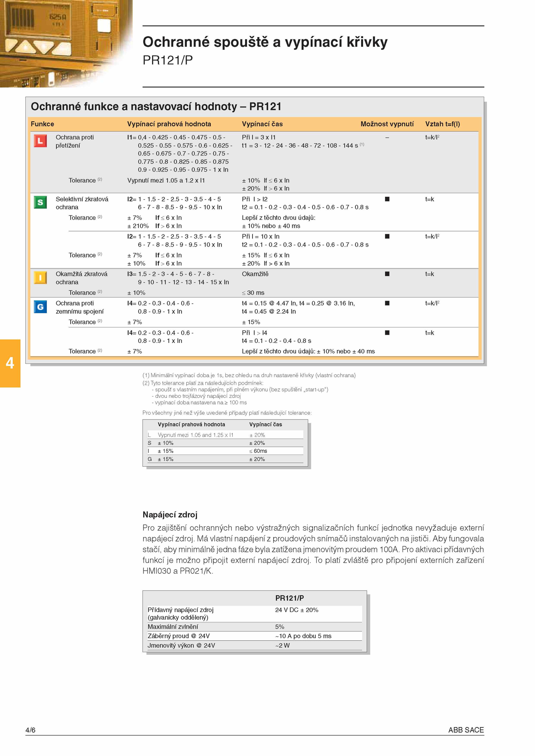
Task: Click the 'Napájecí zdroj' section heading
Action: (x=170, y=514)
